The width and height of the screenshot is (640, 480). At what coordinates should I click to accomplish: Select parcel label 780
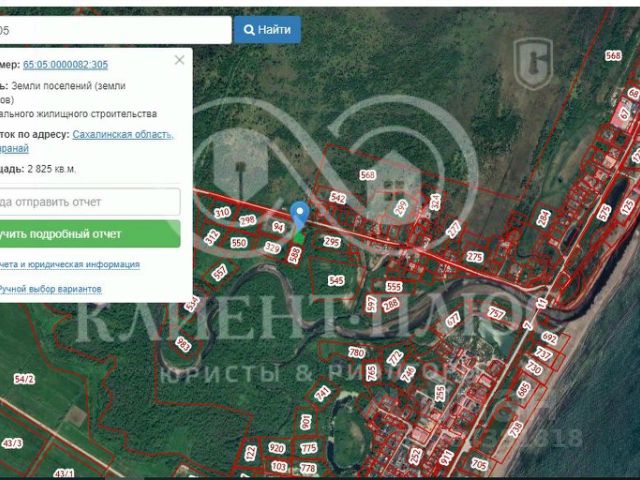356,352
